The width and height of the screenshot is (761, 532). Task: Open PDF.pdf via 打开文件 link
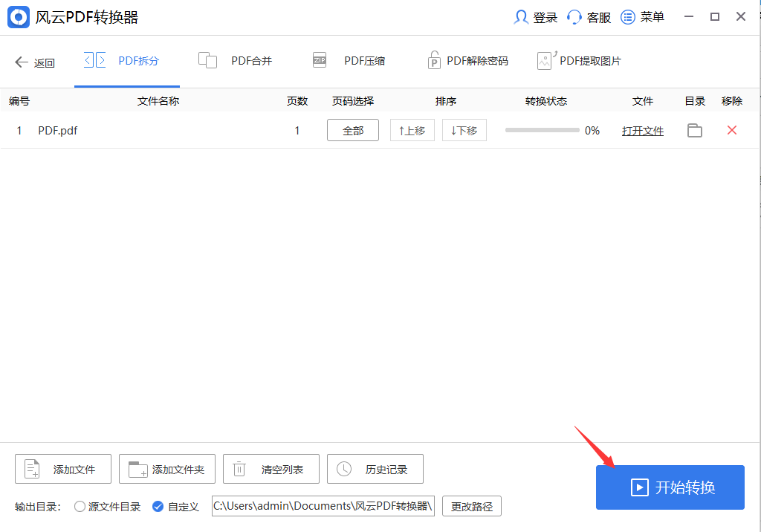point(643,131)
